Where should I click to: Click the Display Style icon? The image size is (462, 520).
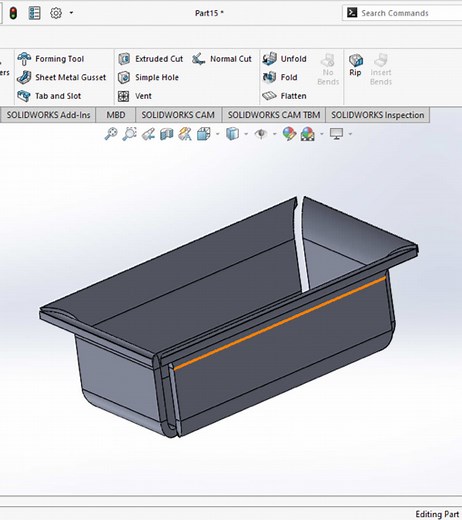coord(232,134)
